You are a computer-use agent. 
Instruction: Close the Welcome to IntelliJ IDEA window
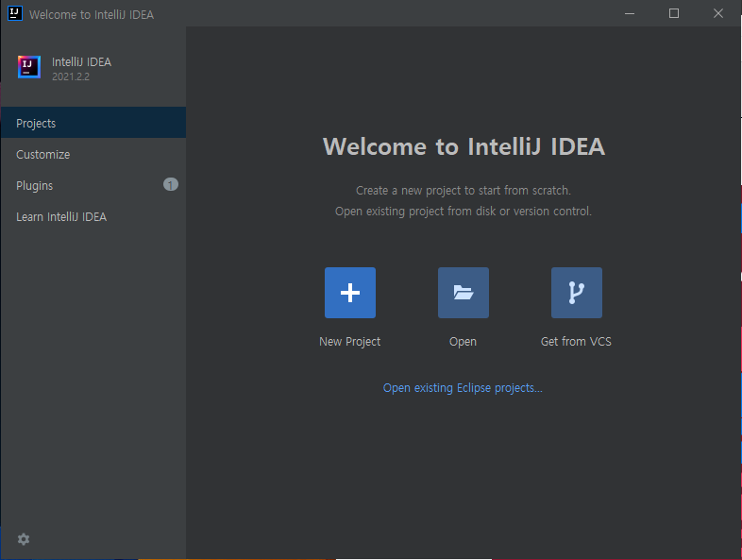tap(717, 14)
